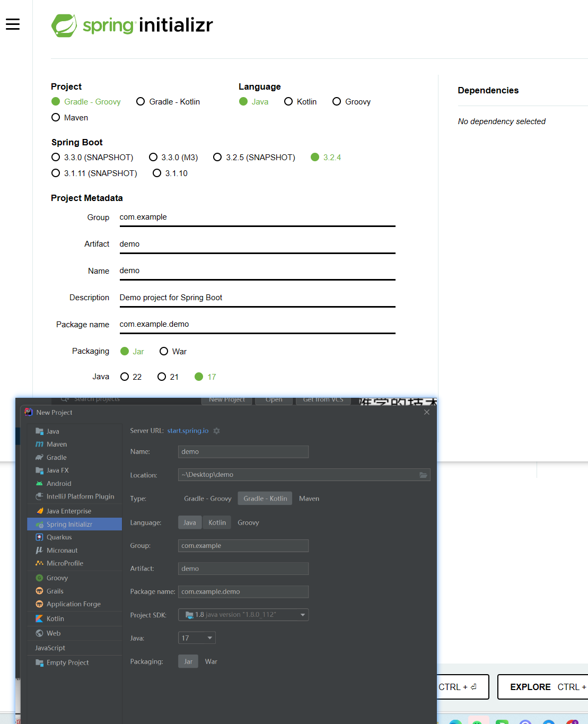Click the browse folder icon in Location
The height and width of the screenshot is (724, 588).
pyautogui.click(x=423, y=475)
